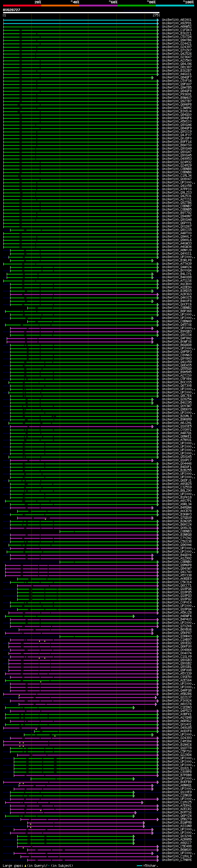The width and height of the screenshot is (197, 868).
Task: Select hit label UniRef100_B1N4C6
Action: point(176,744)
